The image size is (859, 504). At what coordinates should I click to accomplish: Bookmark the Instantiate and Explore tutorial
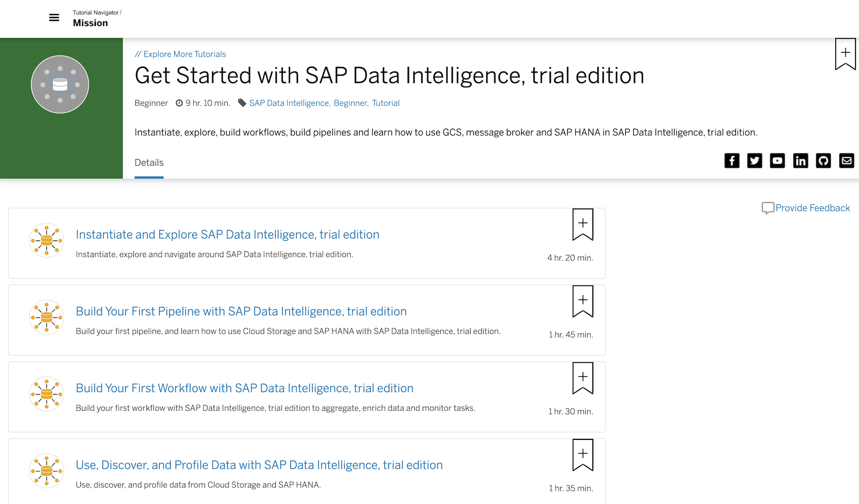tap(582, 223)
